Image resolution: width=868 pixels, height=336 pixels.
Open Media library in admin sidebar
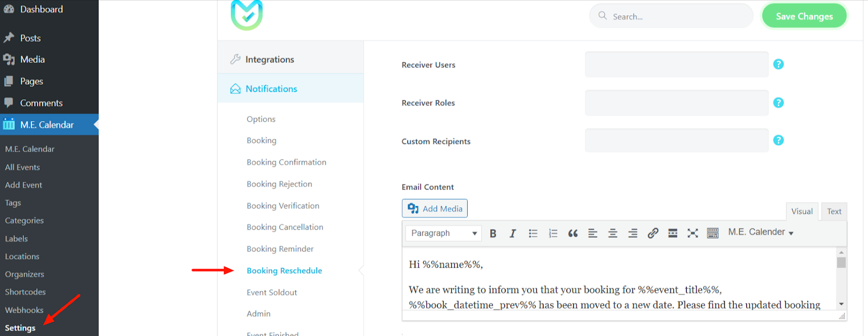pyautogui.click(x=49, y=60)
